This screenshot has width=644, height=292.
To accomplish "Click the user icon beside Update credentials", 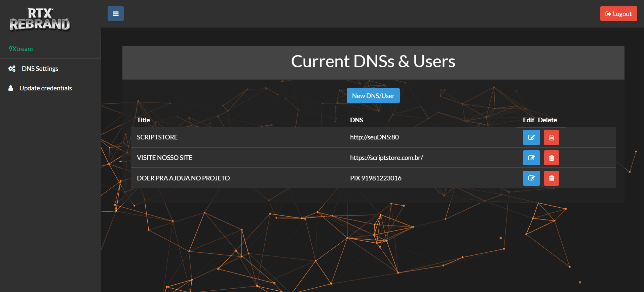I will coord(11,88).
